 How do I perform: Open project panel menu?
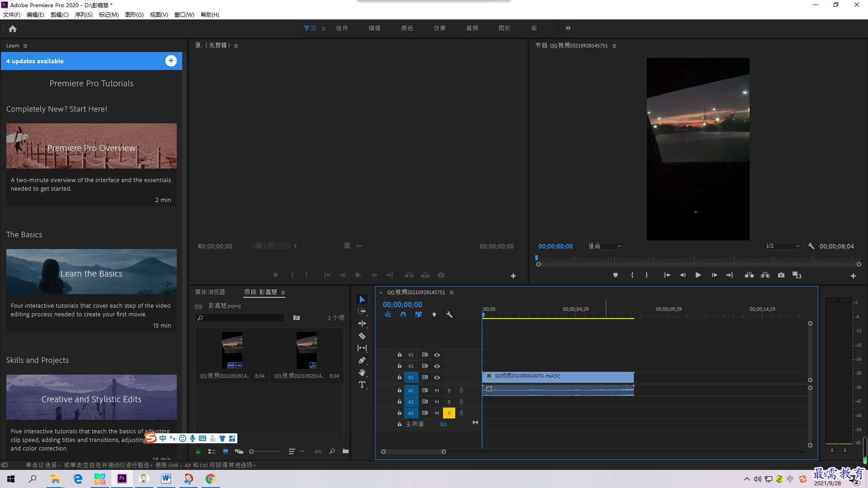[x=283, y=292]
